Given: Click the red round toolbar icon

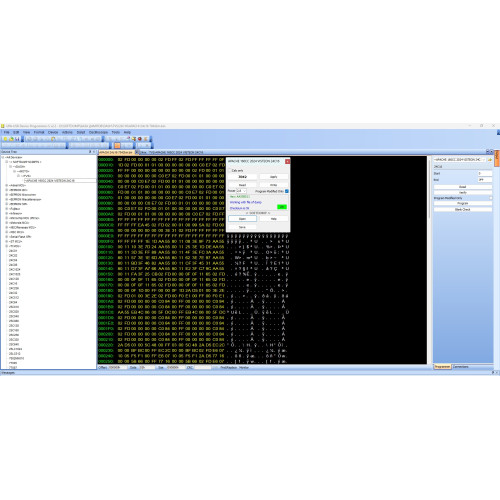Looking at the screenshot, I should [x=140, y=139].
